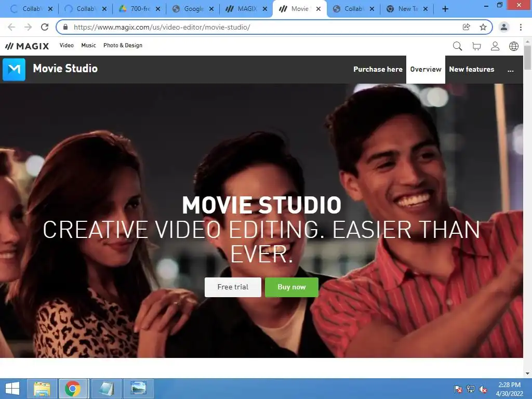The width and height of the screenshot is (532, 399).
Task: Open the notepad app in the taskbar
Action: tap(106, 389)
